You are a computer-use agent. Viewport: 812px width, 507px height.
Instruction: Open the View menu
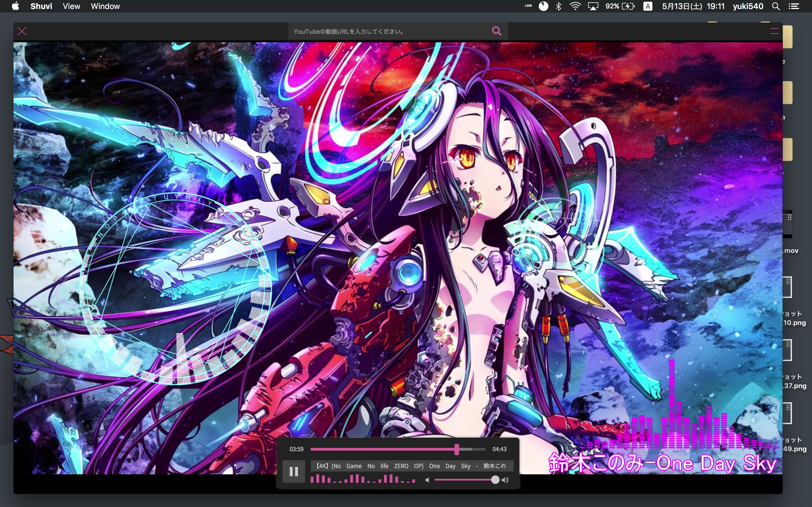(71, 6)
